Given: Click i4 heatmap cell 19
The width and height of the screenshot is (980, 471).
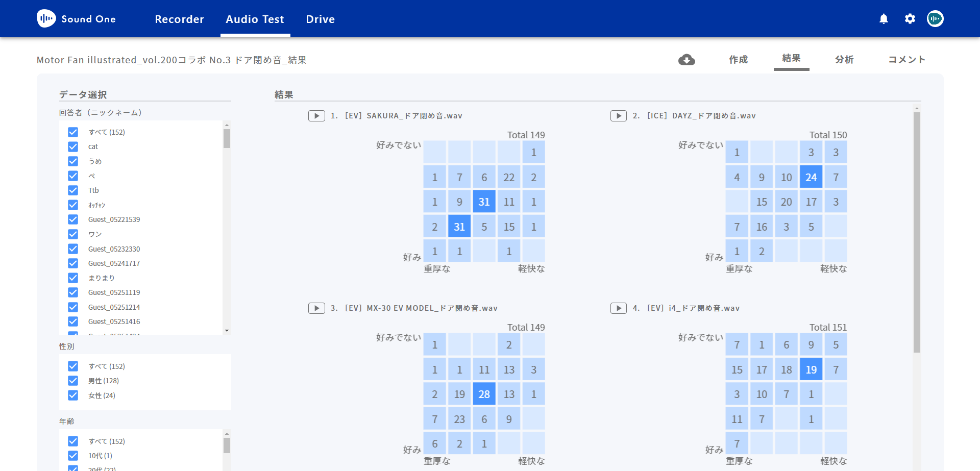Looking at the screenshot, I should pos(811,369).
